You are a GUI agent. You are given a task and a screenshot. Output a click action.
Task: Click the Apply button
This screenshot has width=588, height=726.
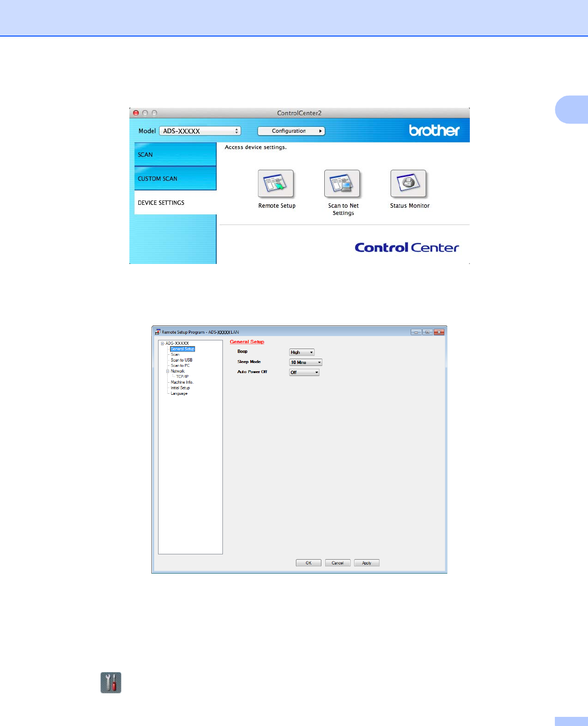pyautogui.click(x=367, y=563)
